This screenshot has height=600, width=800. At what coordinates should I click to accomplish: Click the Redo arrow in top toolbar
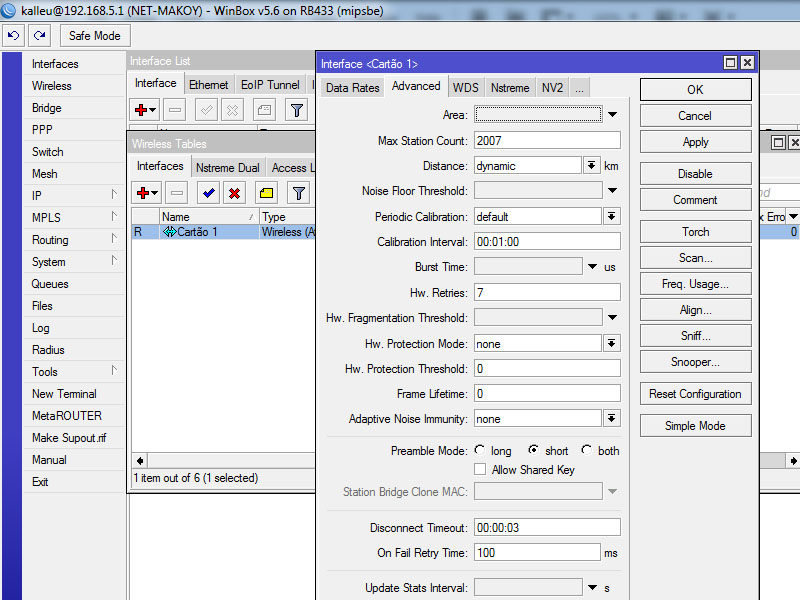pos(40,36)
